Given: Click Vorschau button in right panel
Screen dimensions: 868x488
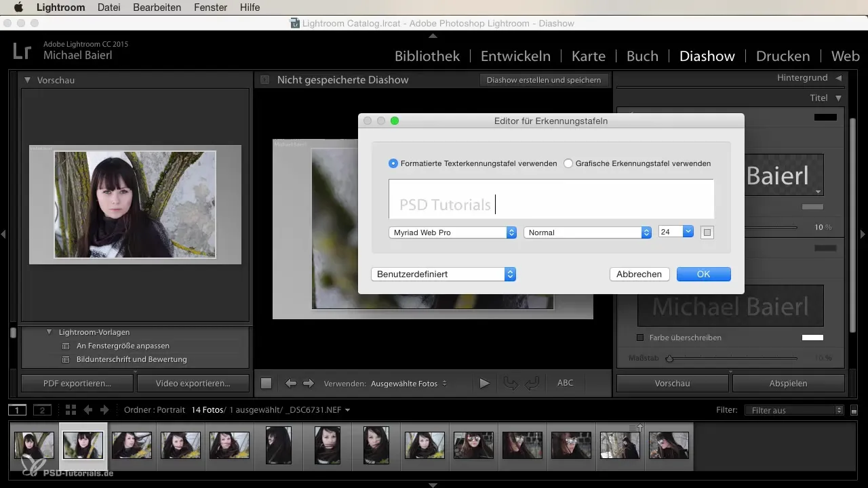Looking at the screenshot, I should pyautogui.click(x=672, y=383).
